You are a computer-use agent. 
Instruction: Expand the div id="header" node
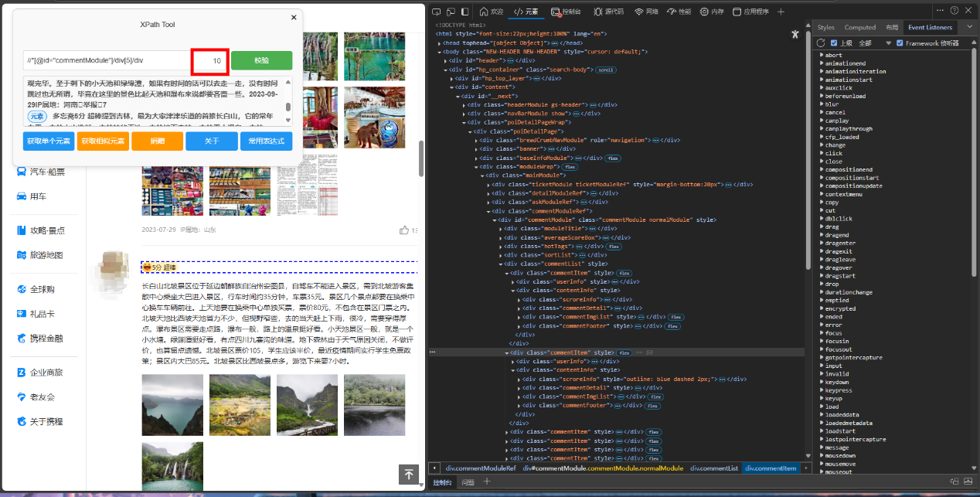pyautogui.click(x=446, y=60)
